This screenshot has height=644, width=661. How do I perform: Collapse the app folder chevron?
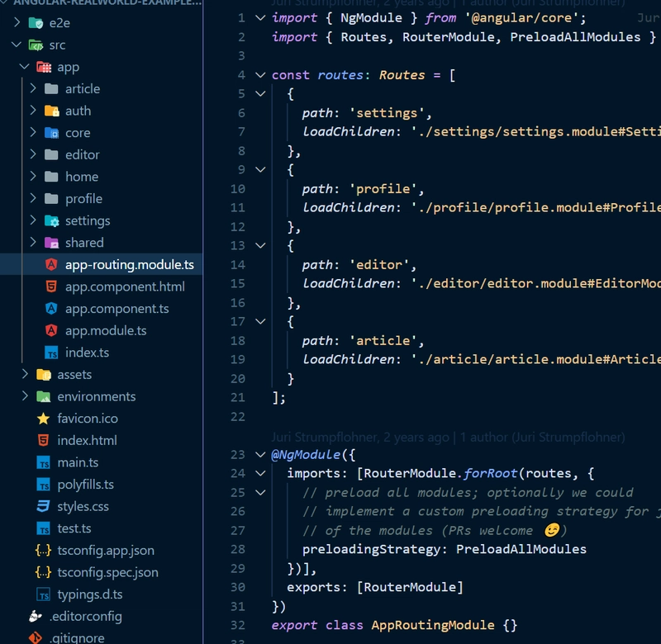(25, 67)
